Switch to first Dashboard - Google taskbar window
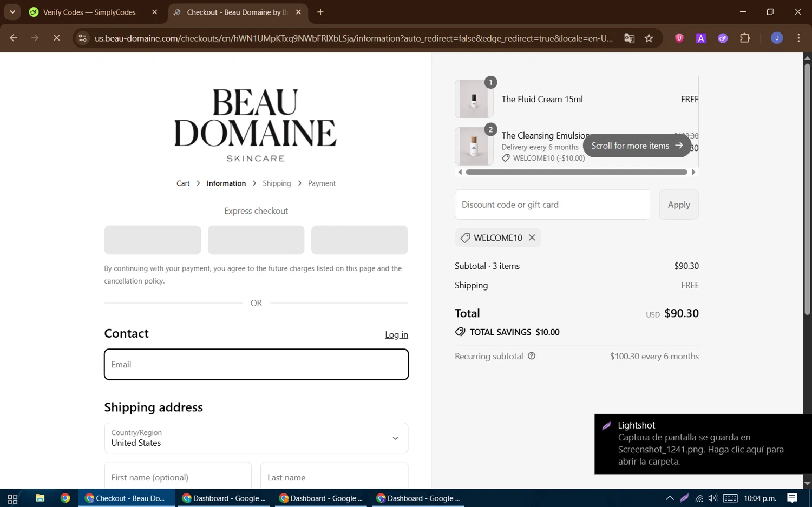 coord(224,498)
